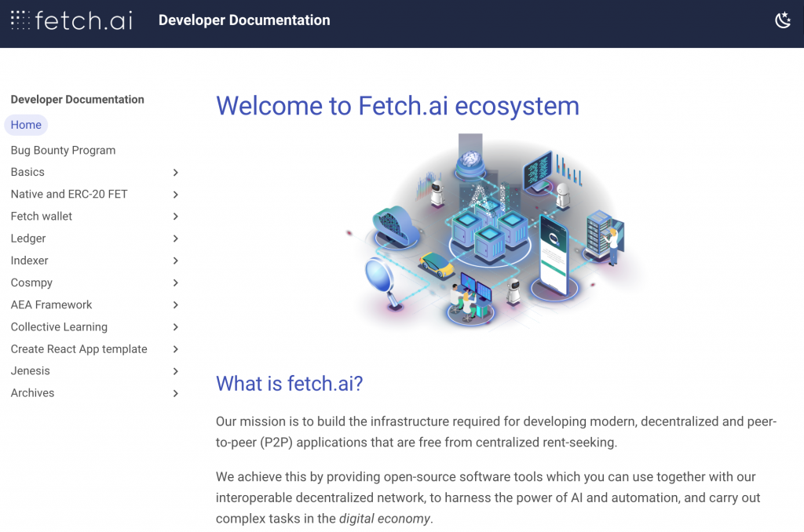Click the Developer Documentation sidebar heading
The image size is (804, 532).
coord(78,100)
